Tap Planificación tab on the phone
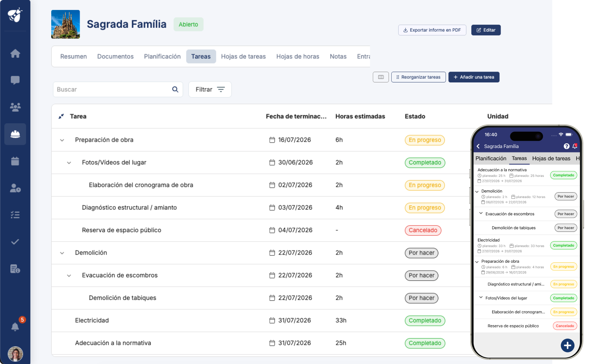Viewport: 595px width, 364px height. 491,158
